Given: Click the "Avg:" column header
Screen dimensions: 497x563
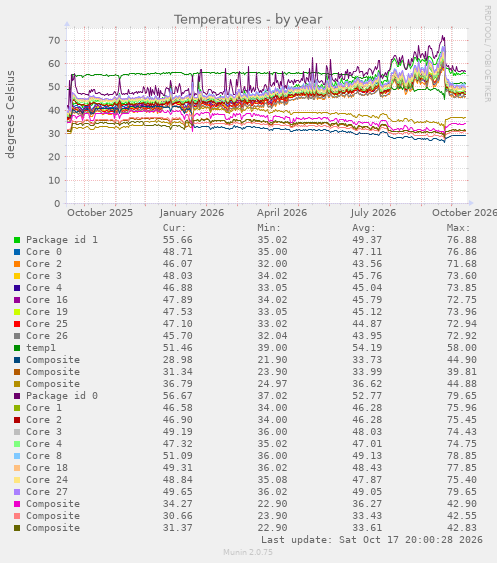Looking at the screenshot, I should [x=364, y=228].
